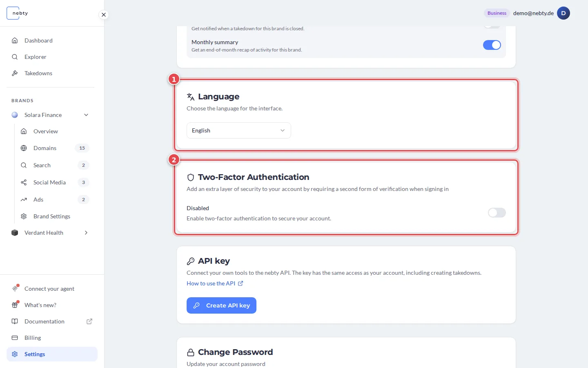
Task: Click the Billing credit card icon
Action: pos(15,338)
